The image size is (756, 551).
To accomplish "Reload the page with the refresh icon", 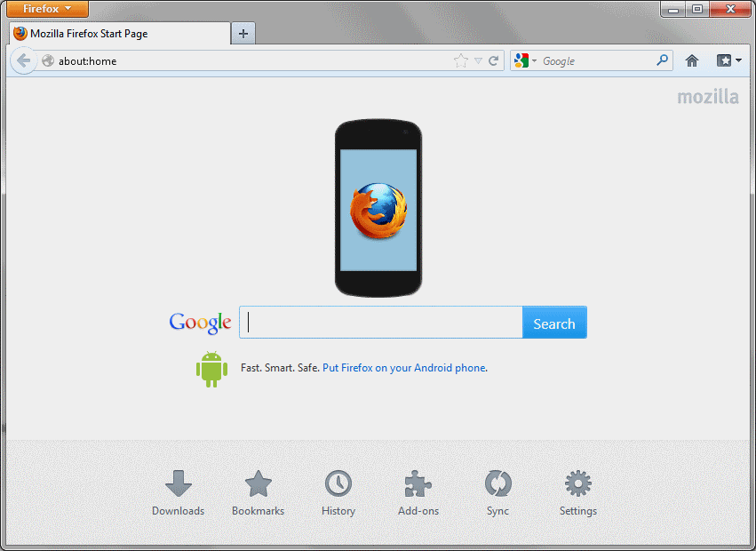I will click(x=493, y=60).
